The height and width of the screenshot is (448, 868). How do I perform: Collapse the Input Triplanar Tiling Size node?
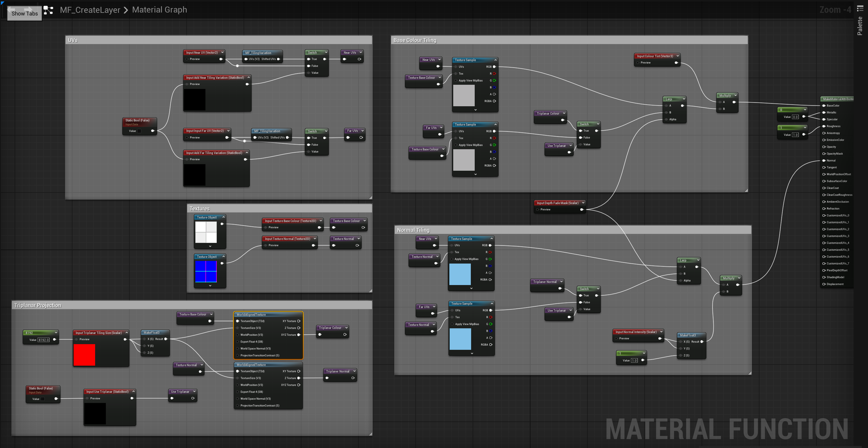(x=126, y=333)
